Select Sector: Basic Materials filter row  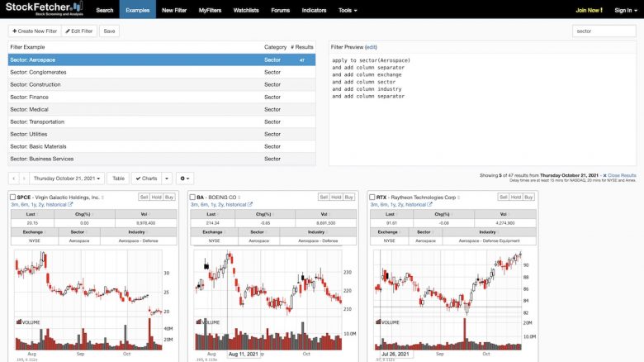[x=162, y=146]
